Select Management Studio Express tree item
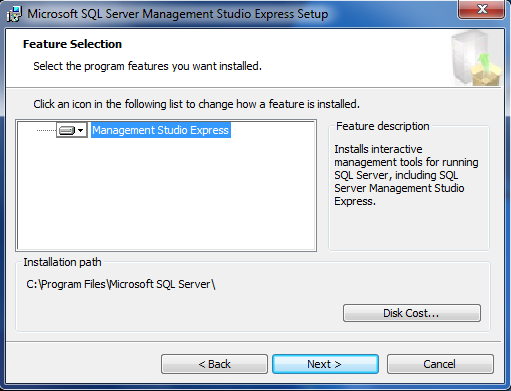This screenshot has height=391, width=511. (x=161, y=130)
